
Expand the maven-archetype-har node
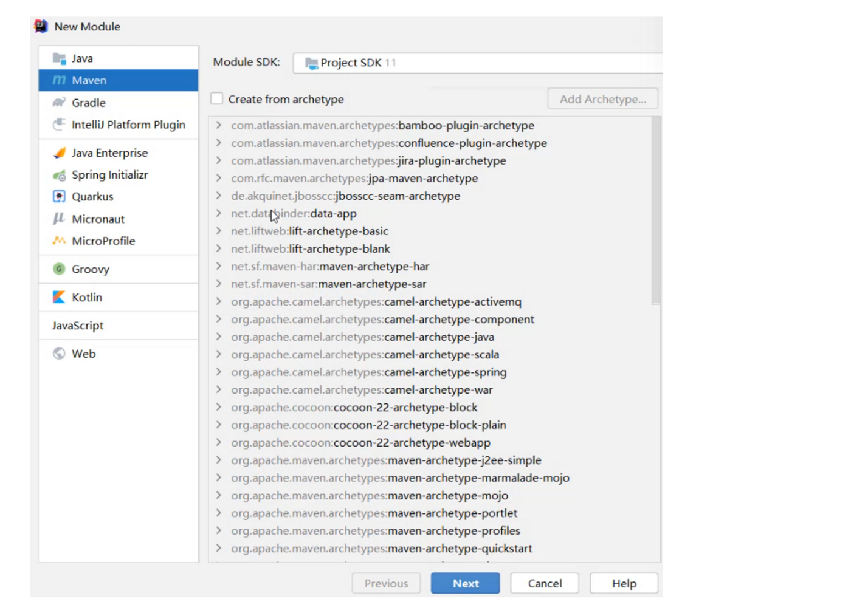218,266
